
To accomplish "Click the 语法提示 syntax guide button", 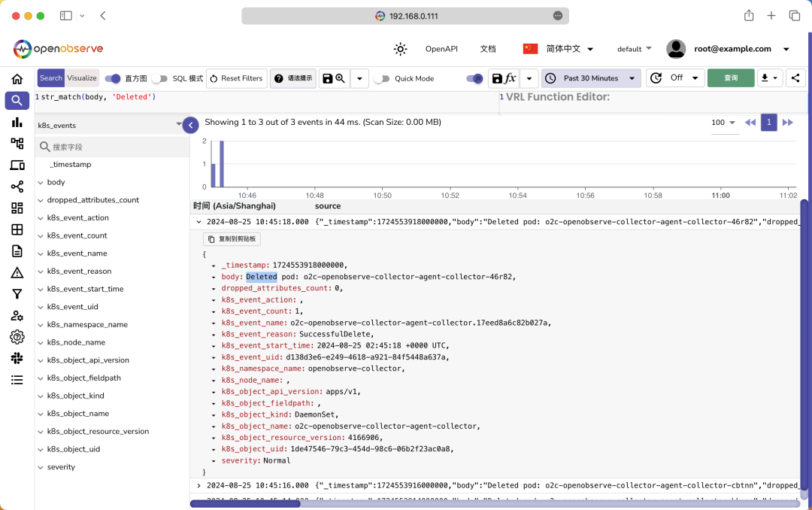I will click(293, 78).
